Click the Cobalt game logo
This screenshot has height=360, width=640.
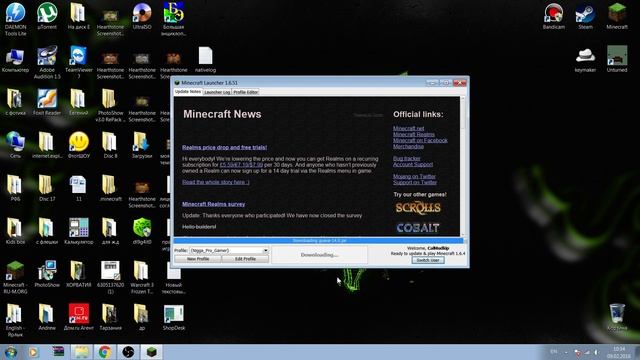(418, 228)
